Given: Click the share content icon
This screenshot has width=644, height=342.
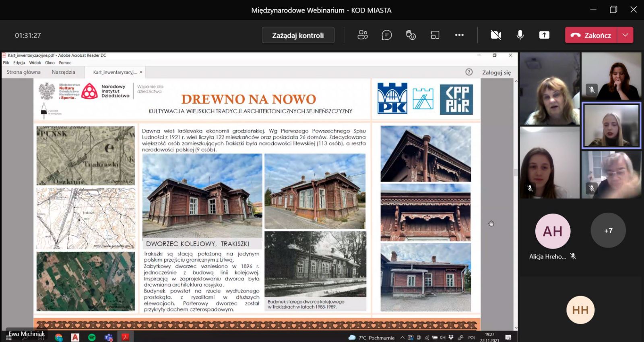Looking at the screenshot, I should 544,35.
